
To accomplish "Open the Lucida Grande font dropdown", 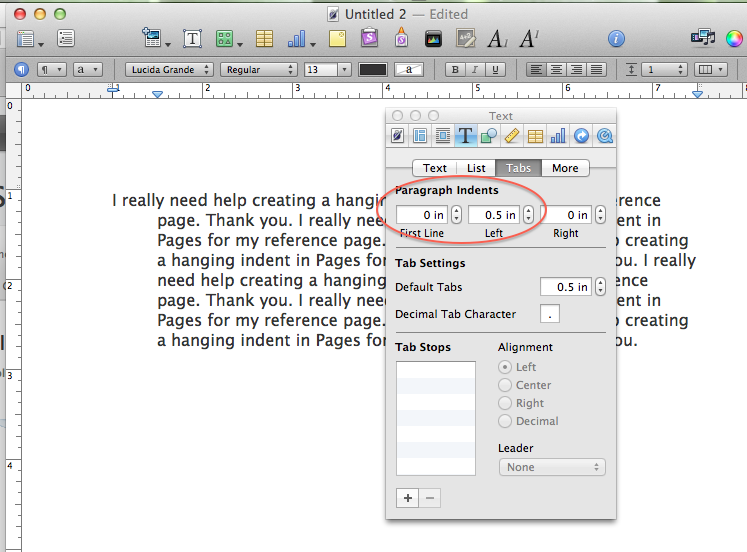I will 169,70.
